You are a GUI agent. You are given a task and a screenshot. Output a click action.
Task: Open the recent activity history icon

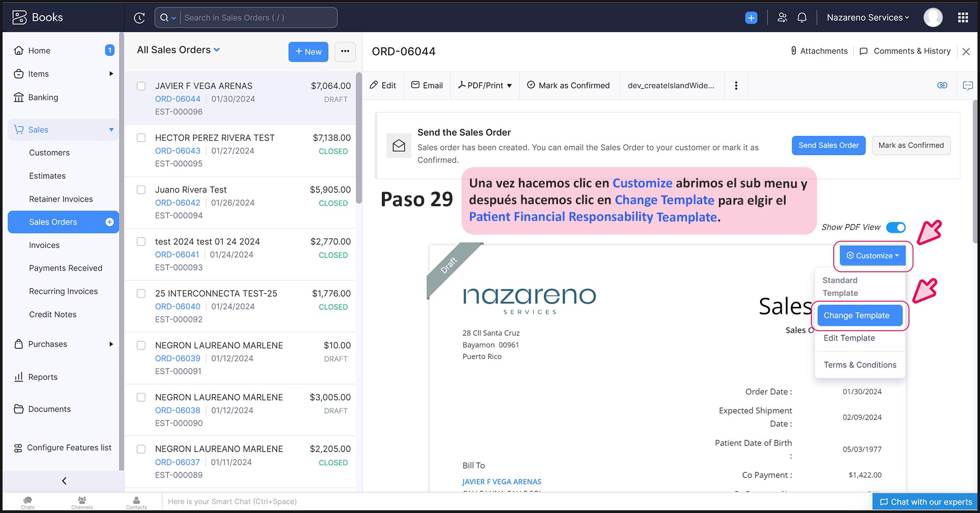[139, 18]
